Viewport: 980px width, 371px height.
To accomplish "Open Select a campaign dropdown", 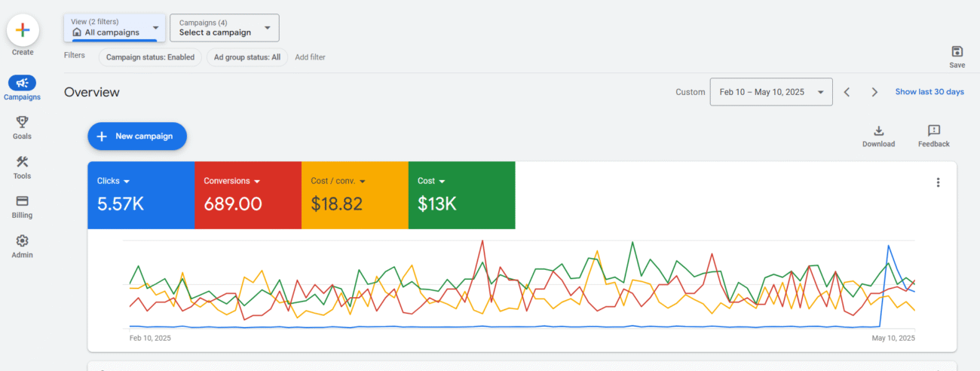I will (x=225, y=28).
